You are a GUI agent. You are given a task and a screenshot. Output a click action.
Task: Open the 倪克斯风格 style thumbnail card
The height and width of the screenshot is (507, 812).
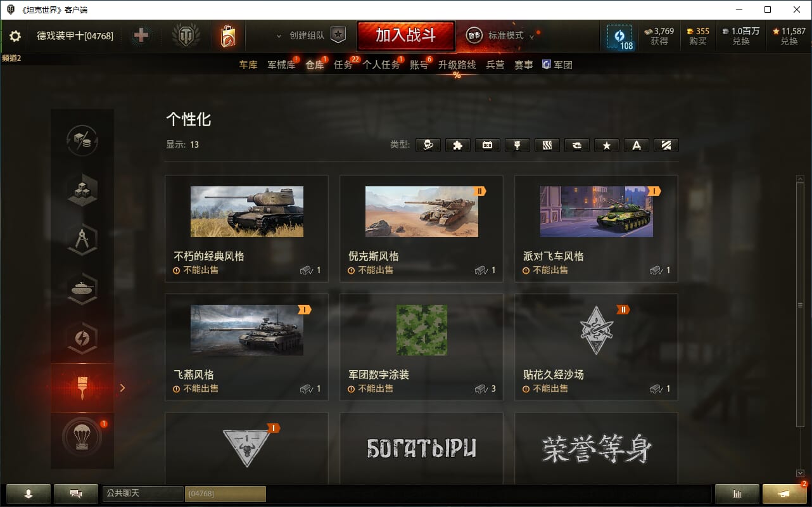pyautogui.click(x=421, y=229)
